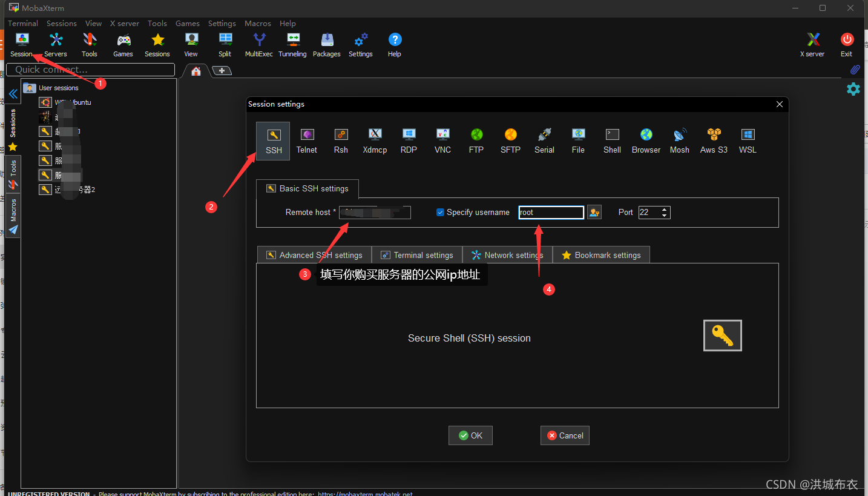The height and width of the screenshot is (496, 868).
Task: Open the Servers toolbar icon
Action: click(x=56, y=45)
